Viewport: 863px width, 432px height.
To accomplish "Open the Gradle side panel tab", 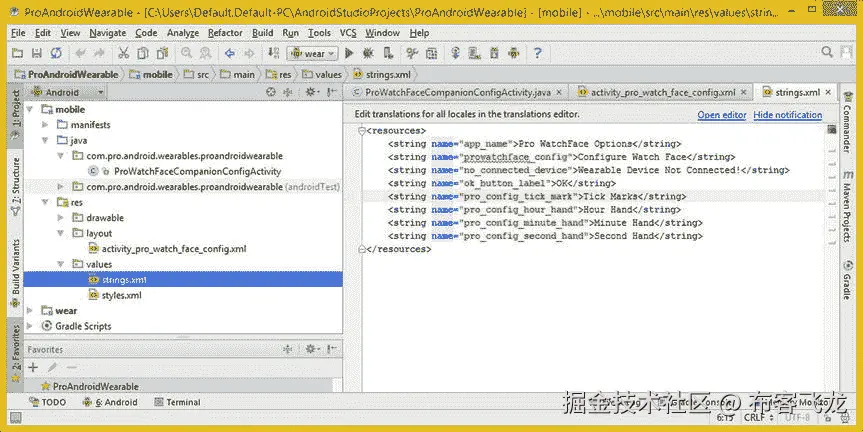I will click(848, 280).
